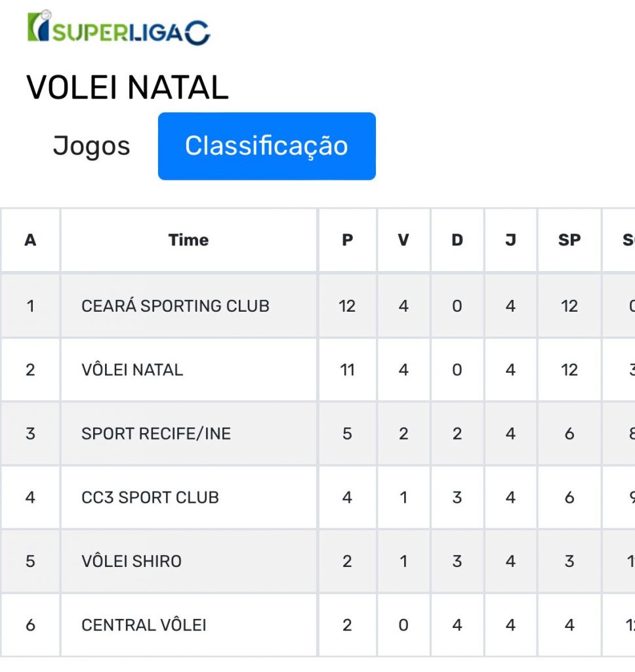The height and width of the screenshot is (672, 635).
Task: Click the VOLEI NATAL page heading
Action: 127,87
